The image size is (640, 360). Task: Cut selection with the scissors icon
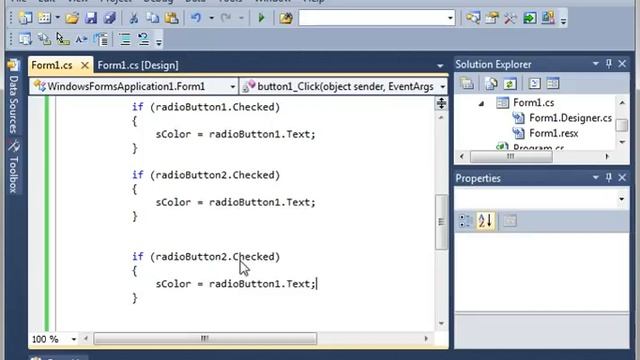pyautogui.click(x=133, y=18)
